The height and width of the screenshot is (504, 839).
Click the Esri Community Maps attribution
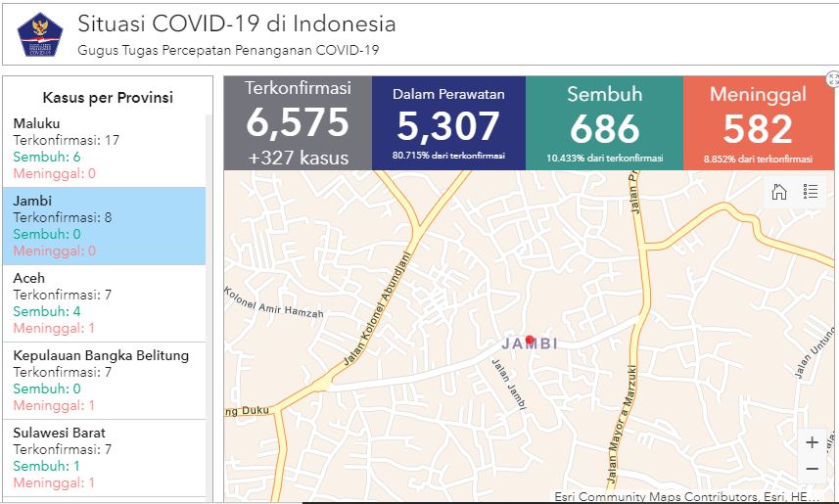pos(686,496)
